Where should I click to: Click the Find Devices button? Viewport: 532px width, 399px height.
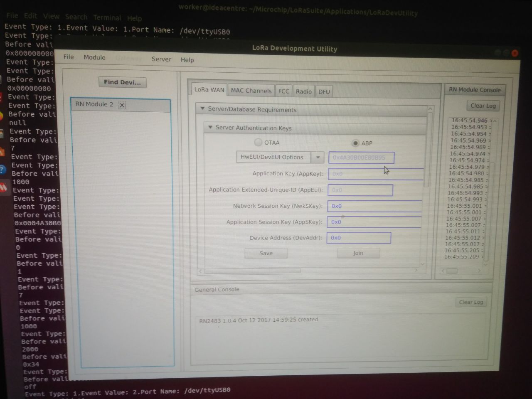tap(122, 82)
